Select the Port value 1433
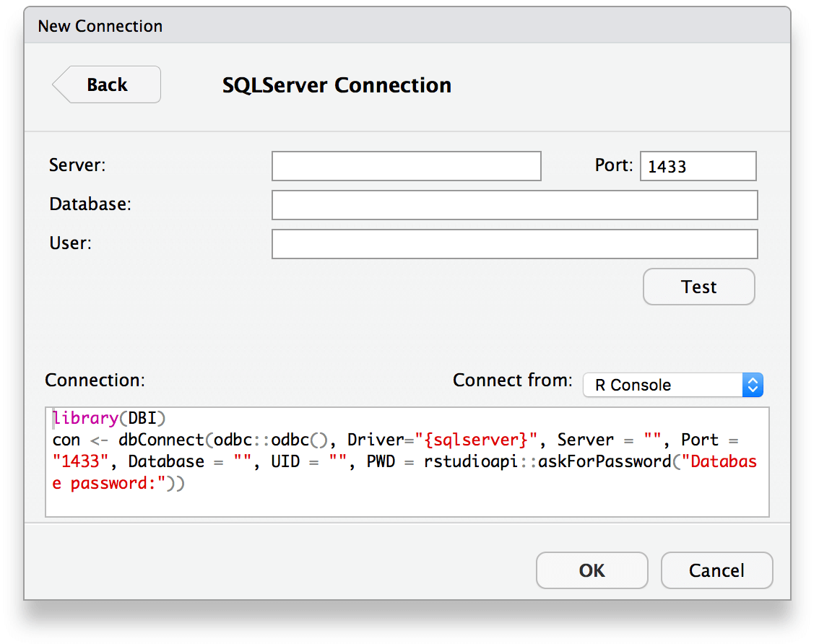The width and height of the screenshot is (819, 644). click(698, 166)
